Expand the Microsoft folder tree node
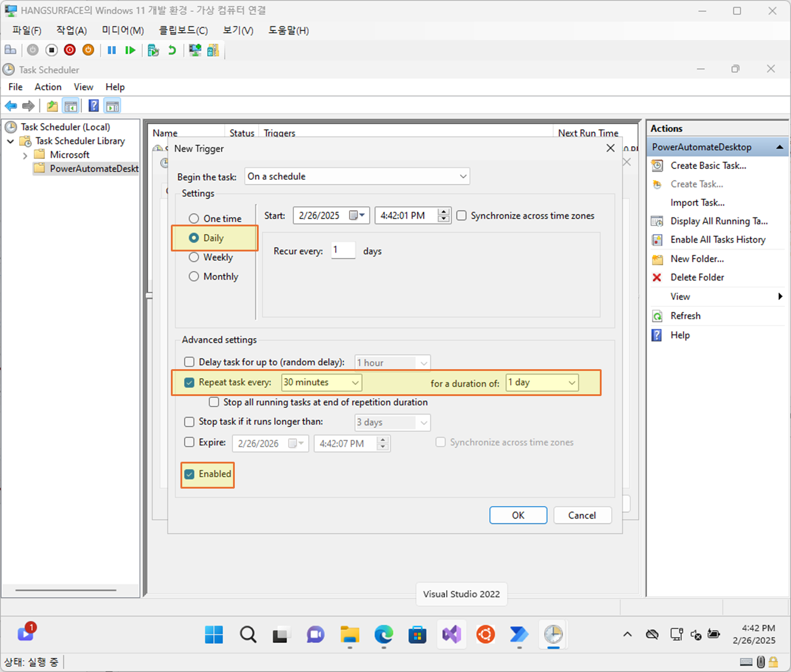Viewport: 791px width, 672px height. [x=24, y=155]
